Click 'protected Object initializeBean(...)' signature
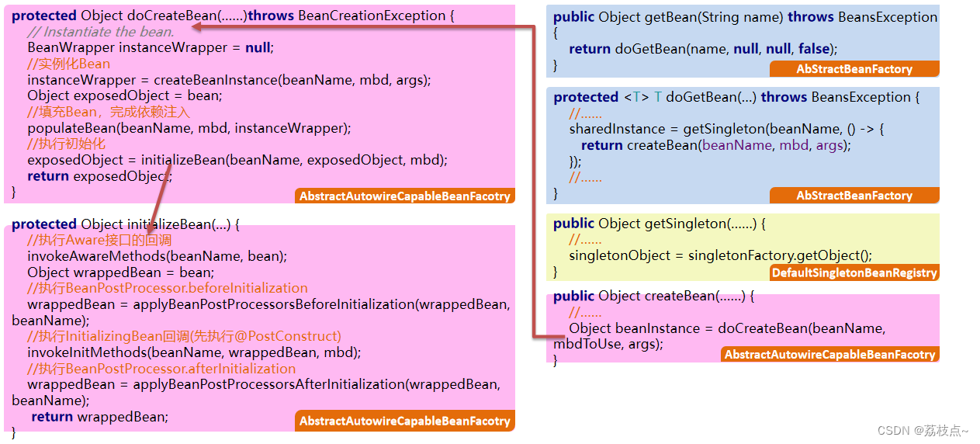 pos(126,224)
